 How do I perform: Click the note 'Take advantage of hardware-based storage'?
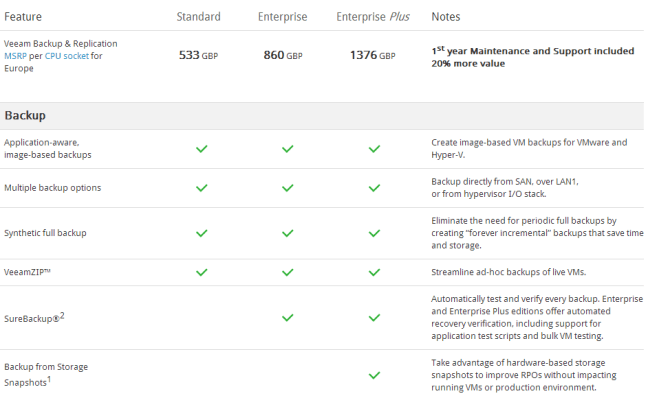pyautogui.click(x=524, y=375)
